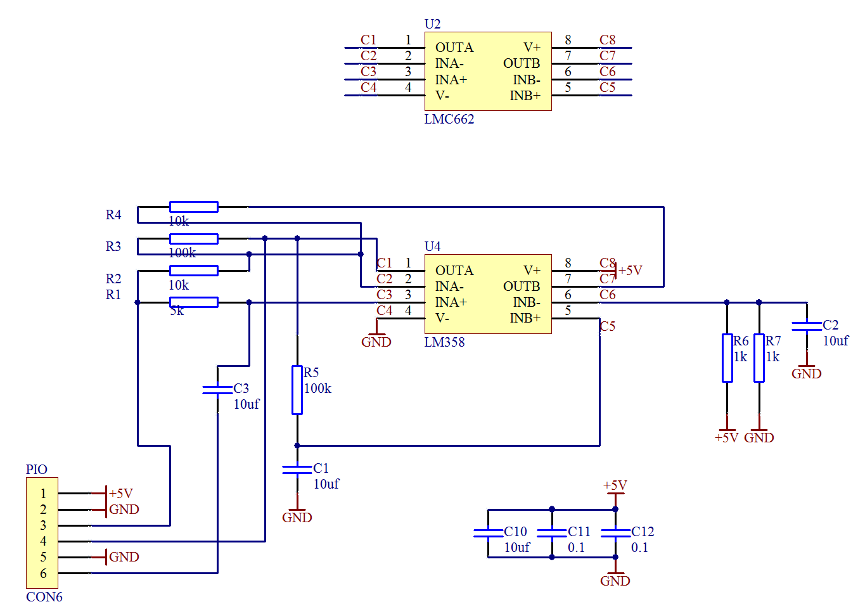This screenshot has height=616, width=858.
Task: Select the 5k value under R1
Action: tap(177, 311)
